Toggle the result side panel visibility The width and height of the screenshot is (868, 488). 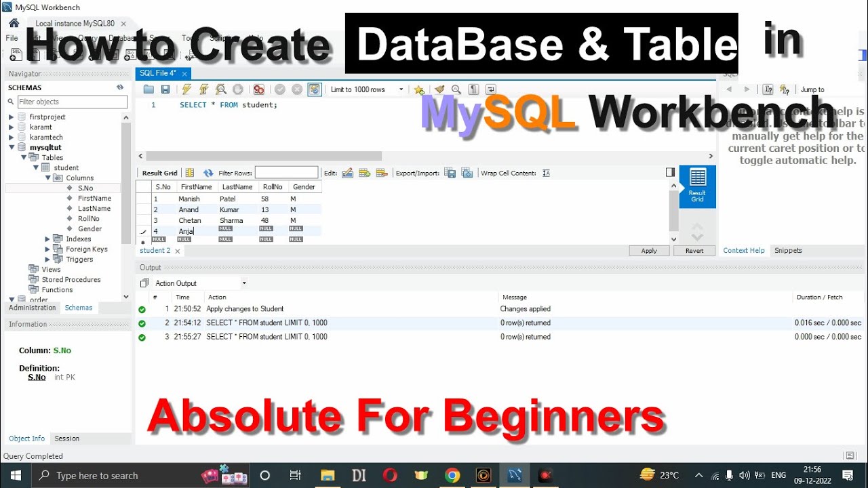(x=670, y=172)
